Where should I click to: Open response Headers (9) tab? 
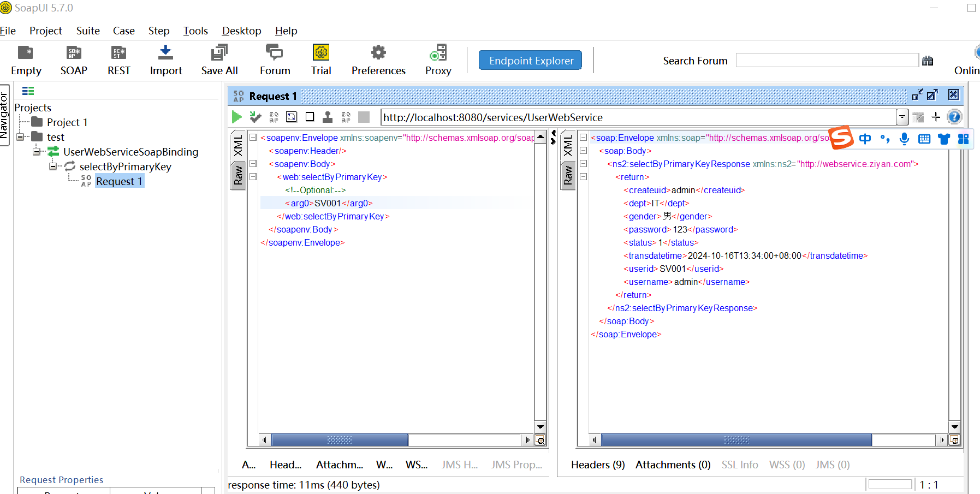[598, 465]
